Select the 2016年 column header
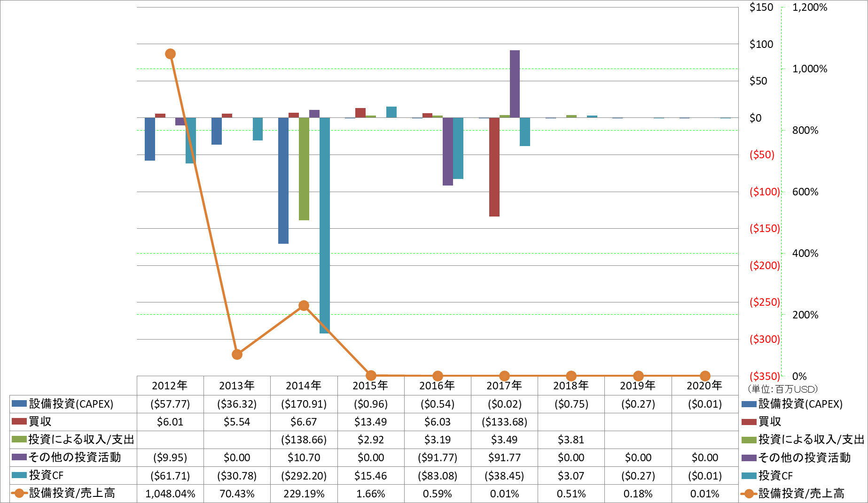This screenshot has width=868, height=503. point(438,386)
